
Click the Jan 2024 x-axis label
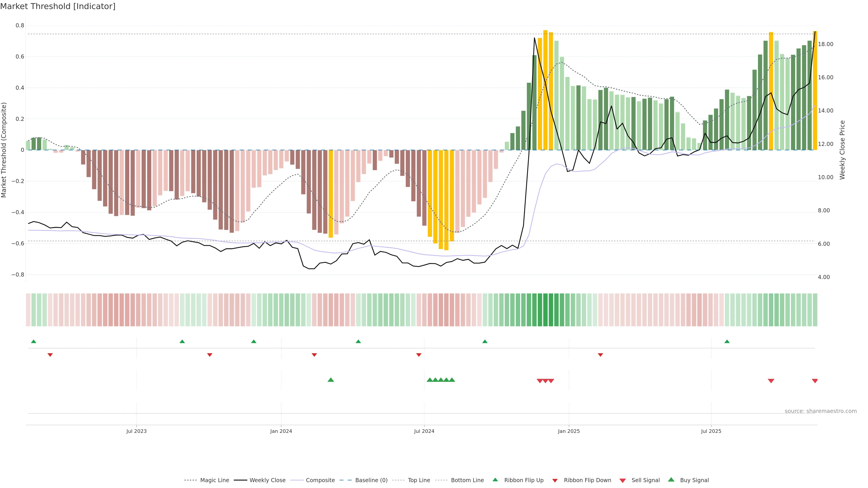pos(281,431)
